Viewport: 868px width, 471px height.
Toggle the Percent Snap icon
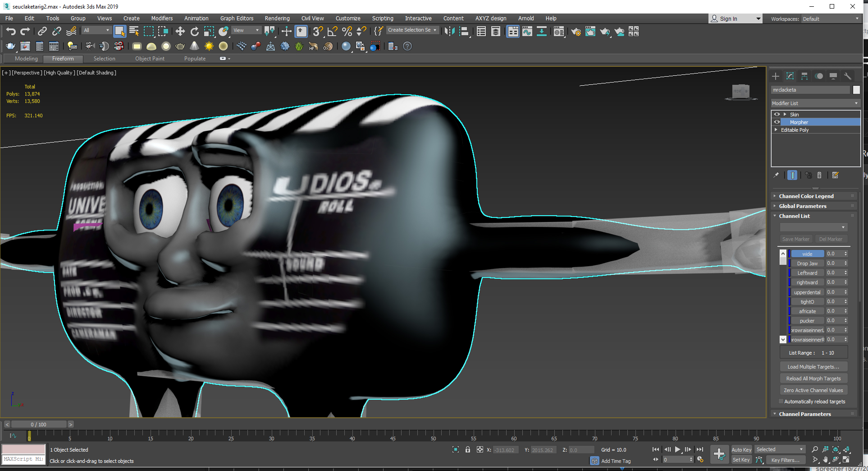tap(347, 31)
